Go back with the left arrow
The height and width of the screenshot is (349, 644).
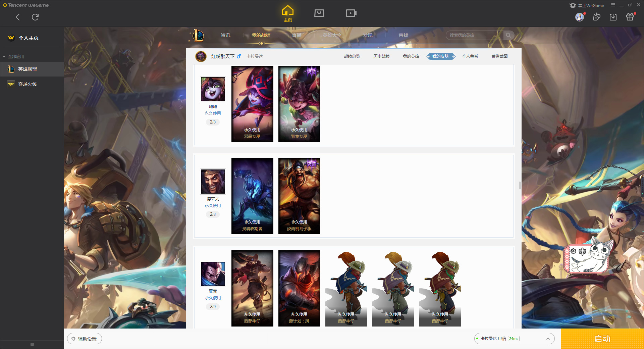tap(18, 17)
